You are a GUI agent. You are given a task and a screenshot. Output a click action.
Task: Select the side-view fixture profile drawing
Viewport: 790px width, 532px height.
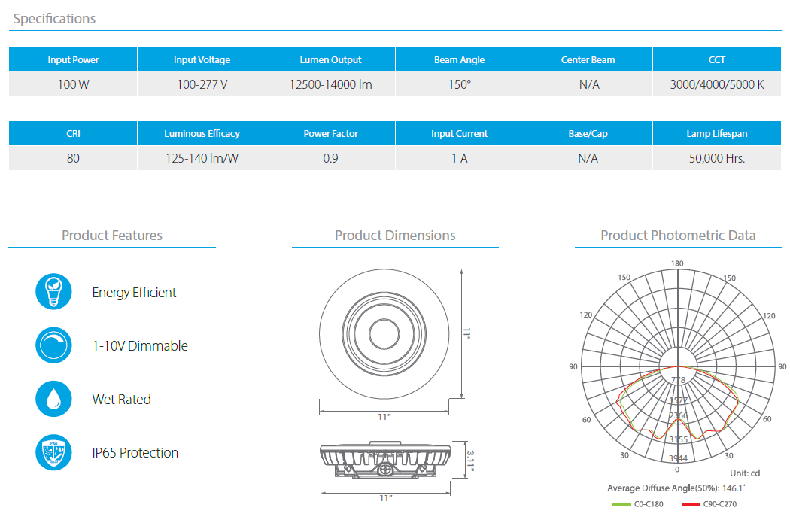click(x=385, y=462)
